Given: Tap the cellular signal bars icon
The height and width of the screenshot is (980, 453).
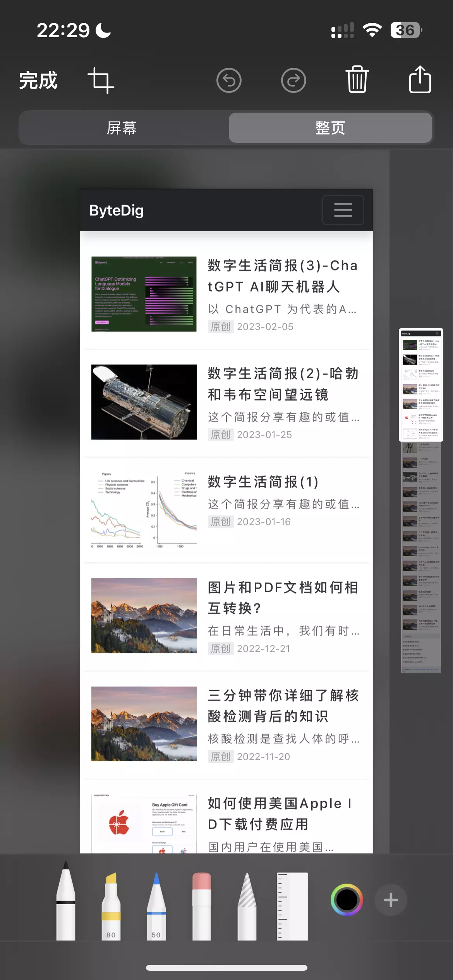Looking at the screenshot, I should click(343, 30).
